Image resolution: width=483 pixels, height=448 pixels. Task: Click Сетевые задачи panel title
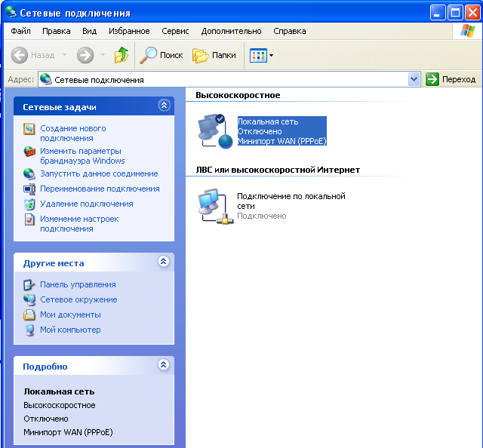point(60,107)
